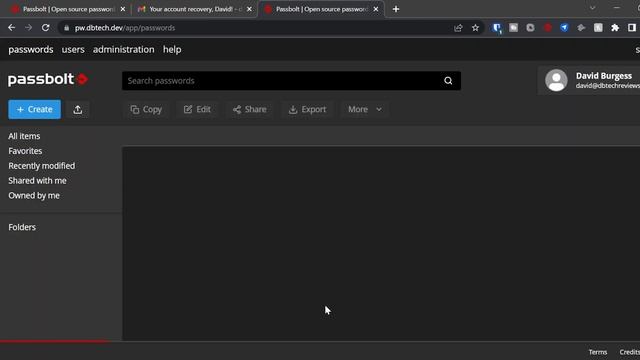
Task: Click the Copy button
Action: (146, 109)
